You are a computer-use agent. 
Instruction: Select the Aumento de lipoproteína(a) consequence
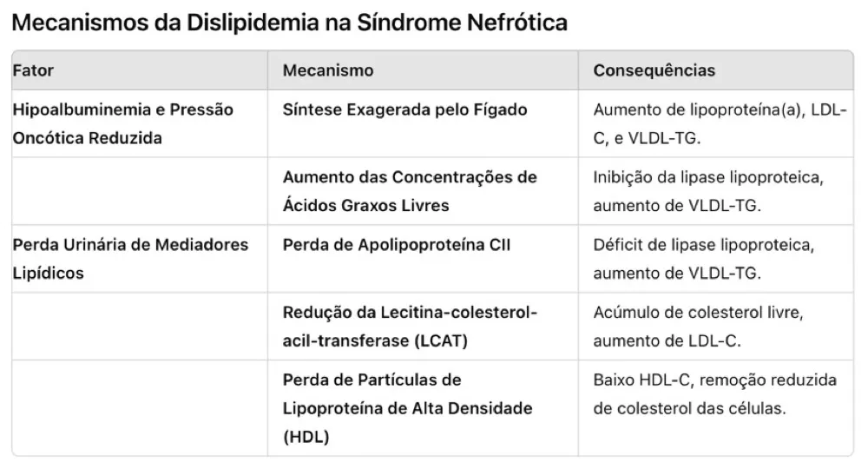coord(720,123)
